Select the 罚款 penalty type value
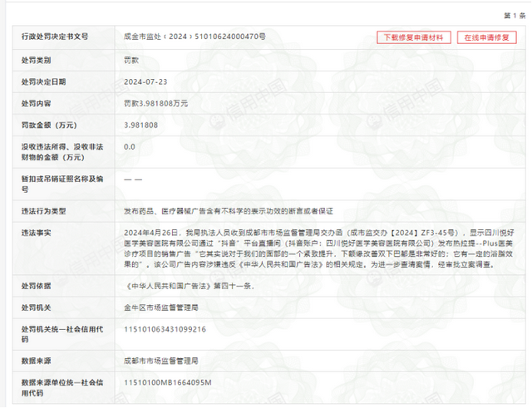 [131, 61]
